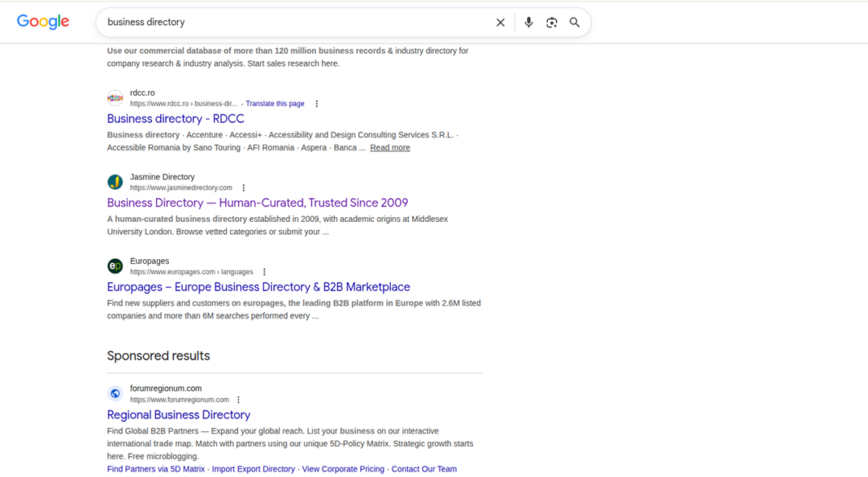Click the 'Find new suppliers and customers' snippet
The image size is (868, 477).
tap(294, 310)
